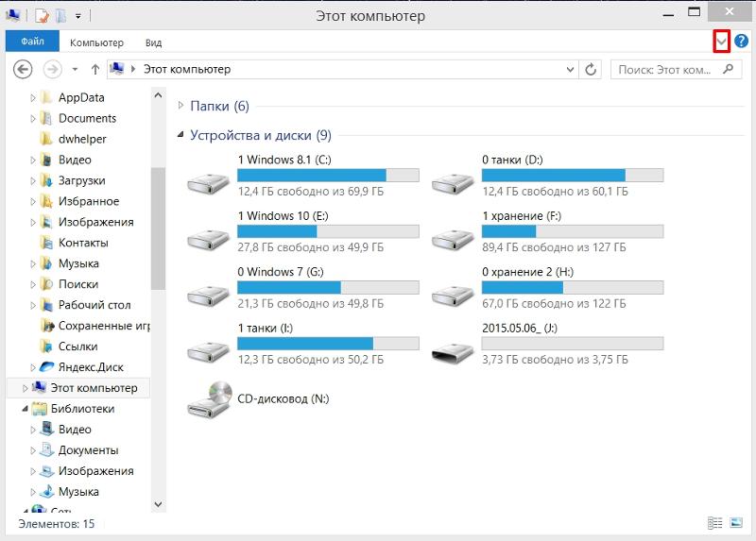This screenshot has width=756, height=541.
Task: Click the Видео library icon under Библиотеки
Action: 46,429
